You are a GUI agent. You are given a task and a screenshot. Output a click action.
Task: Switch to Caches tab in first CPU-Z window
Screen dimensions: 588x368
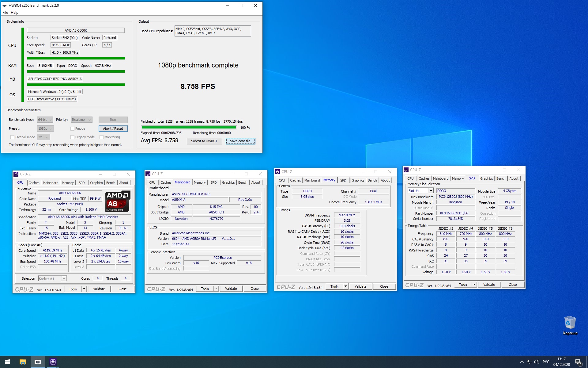[34, 182]
